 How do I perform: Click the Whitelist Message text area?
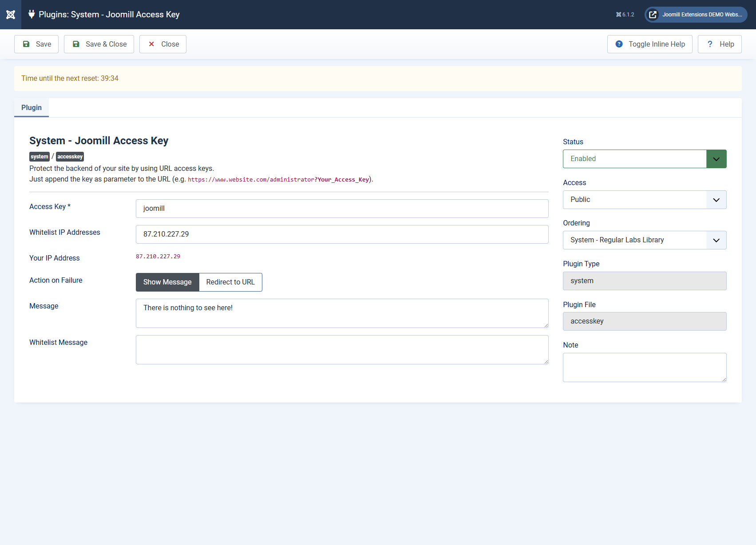pyautogui.click(x=342, y=350)
